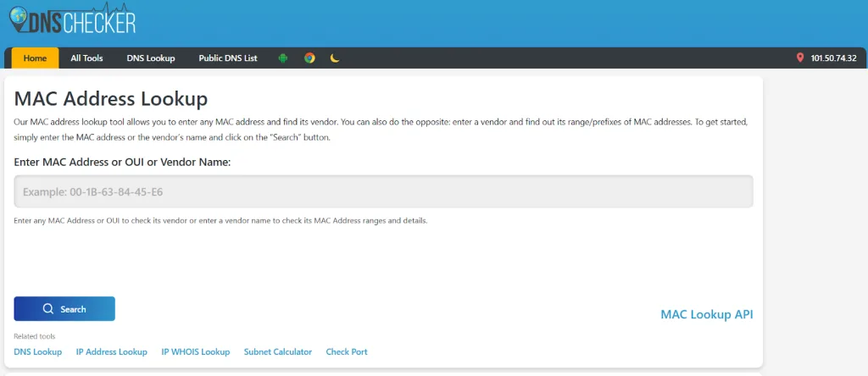Open DNS Lookup under Related tools
The width and height of the screenshot is (868, 376).
(38, 351)
